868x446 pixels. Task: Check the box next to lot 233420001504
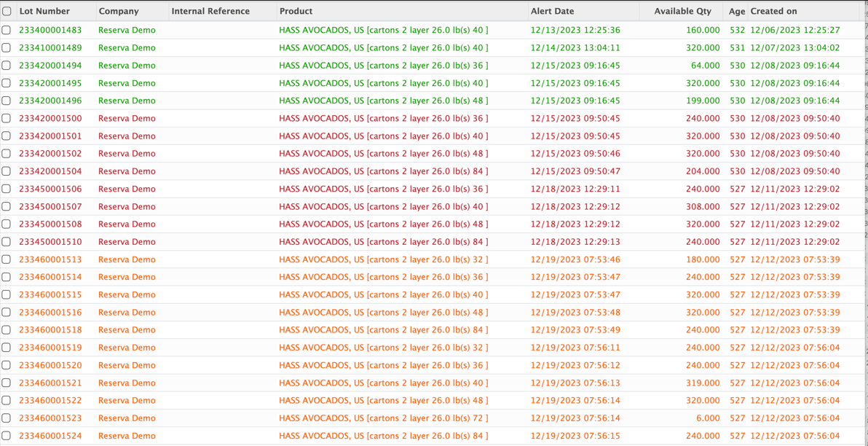coord(6,171)
